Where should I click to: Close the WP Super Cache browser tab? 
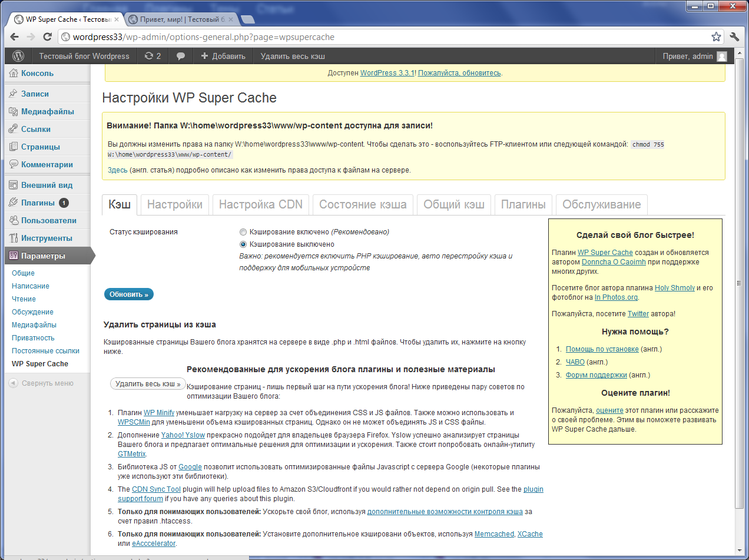(x=117, y=19)
